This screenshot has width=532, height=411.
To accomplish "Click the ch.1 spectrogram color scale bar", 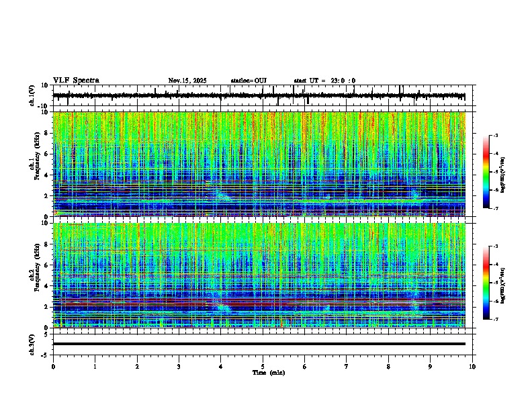I will coord(486,172).
